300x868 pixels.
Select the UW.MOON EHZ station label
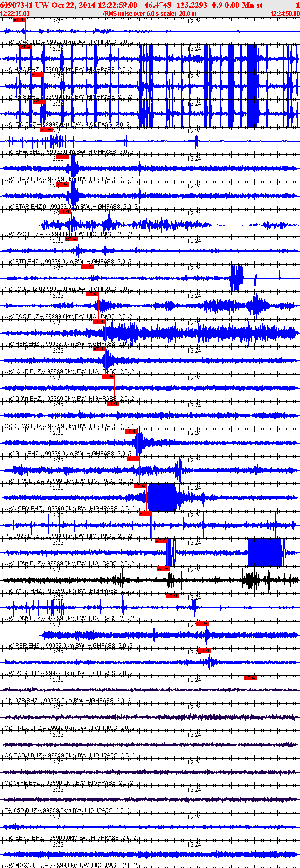pos(24,865)
